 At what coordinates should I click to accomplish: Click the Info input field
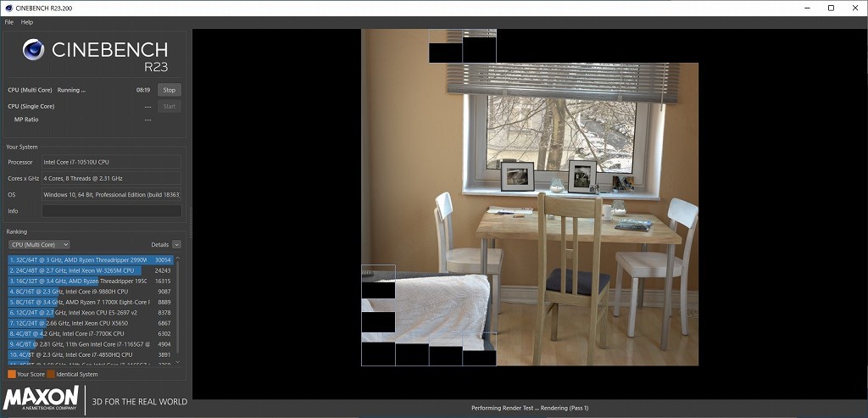112,211
